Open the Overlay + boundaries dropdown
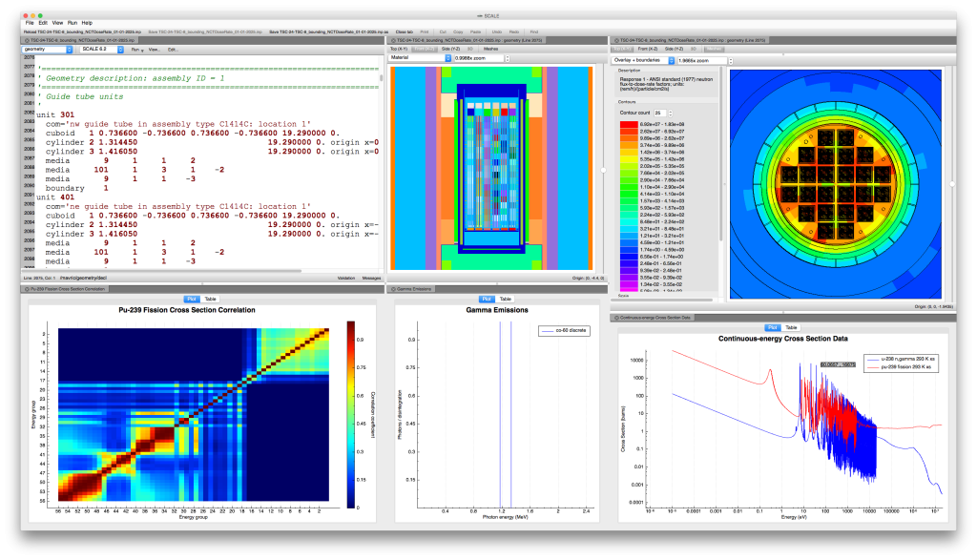Viewport: 977px width, 560px height. (643, 60)
